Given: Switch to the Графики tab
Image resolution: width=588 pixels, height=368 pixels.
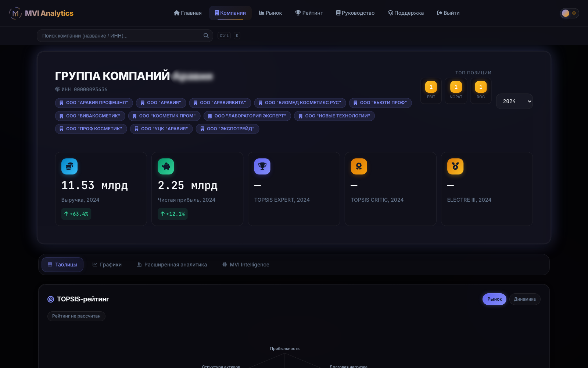Looking at the screenshot, I should [x=107, y=265].
